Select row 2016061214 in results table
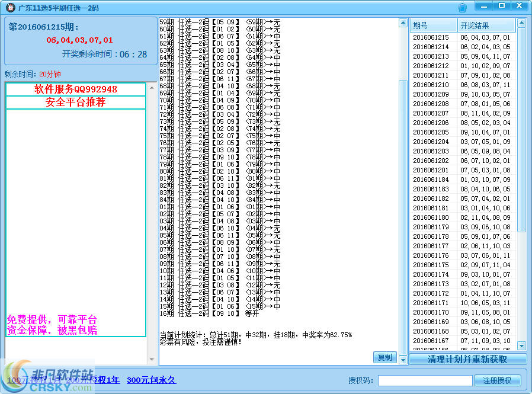The image size is (532, 394). pyautogui.click(x=463, y=47)
